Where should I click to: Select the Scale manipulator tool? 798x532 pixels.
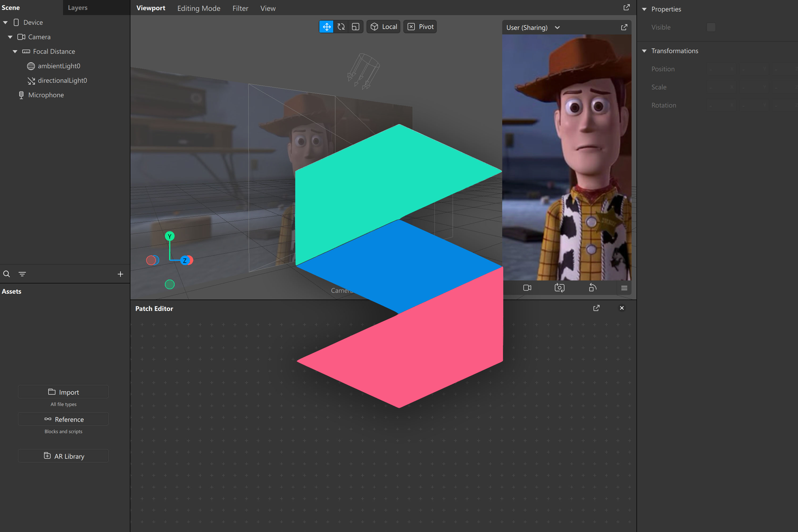(355, 27)
